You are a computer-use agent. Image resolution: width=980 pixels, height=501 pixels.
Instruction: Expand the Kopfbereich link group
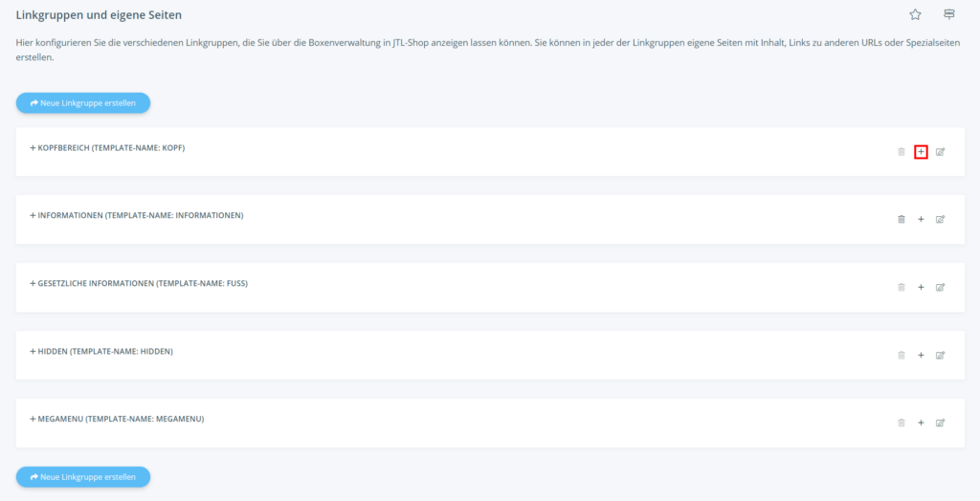click(107, 148)
